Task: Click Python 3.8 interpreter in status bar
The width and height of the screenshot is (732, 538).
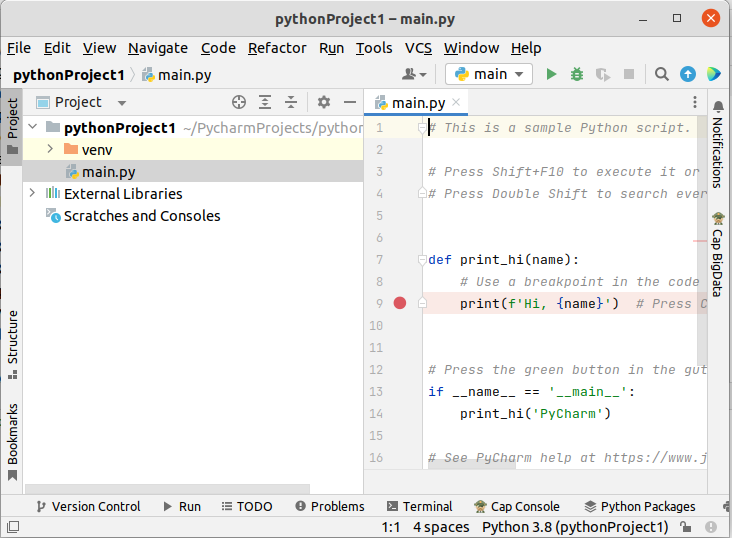Action: click(x=574, y=527)
